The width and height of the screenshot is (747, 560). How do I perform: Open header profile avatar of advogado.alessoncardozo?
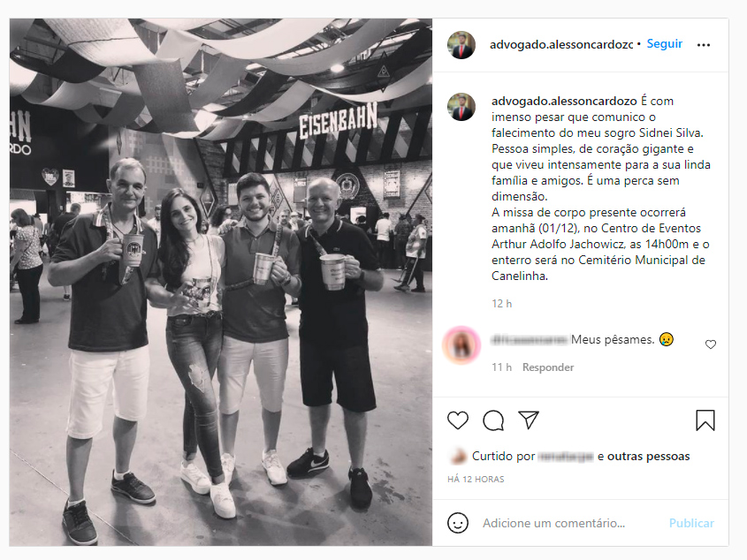click(461, 45)
